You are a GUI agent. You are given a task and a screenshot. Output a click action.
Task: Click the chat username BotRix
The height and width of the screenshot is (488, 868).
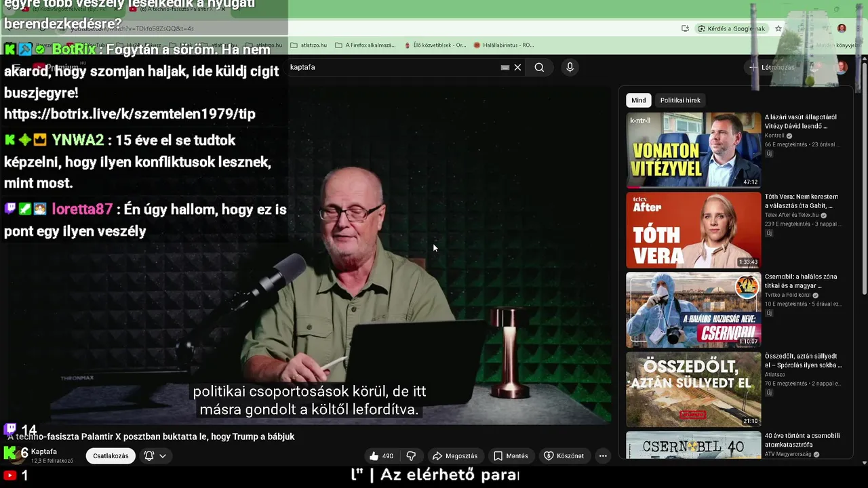[74, 49]
